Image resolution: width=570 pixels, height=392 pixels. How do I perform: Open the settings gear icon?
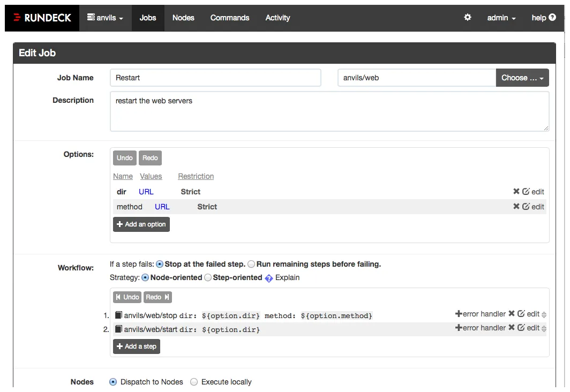coord(468,18)
